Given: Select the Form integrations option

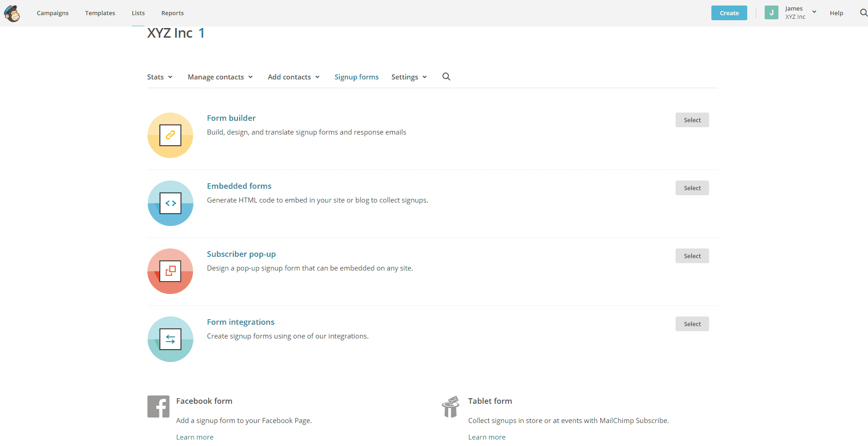Looking at the screenshot, I should [692, 324].
